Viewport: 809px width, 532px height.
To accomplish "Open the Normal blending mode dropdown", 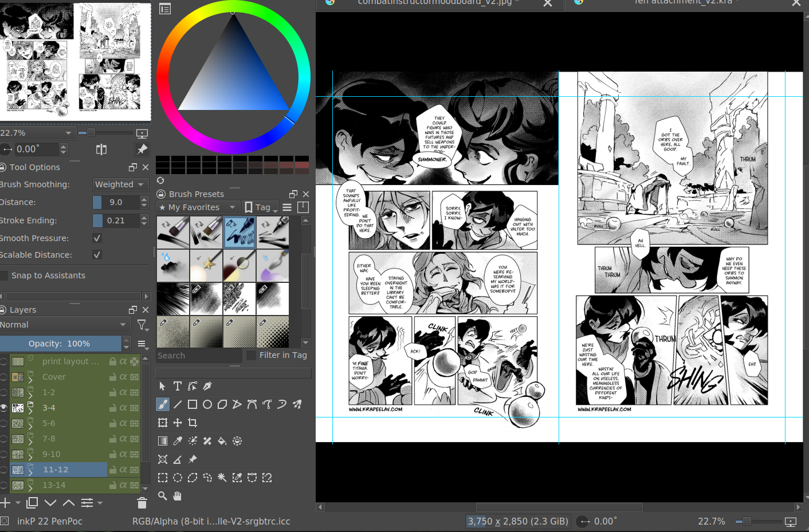I will [x=64, y=325].
